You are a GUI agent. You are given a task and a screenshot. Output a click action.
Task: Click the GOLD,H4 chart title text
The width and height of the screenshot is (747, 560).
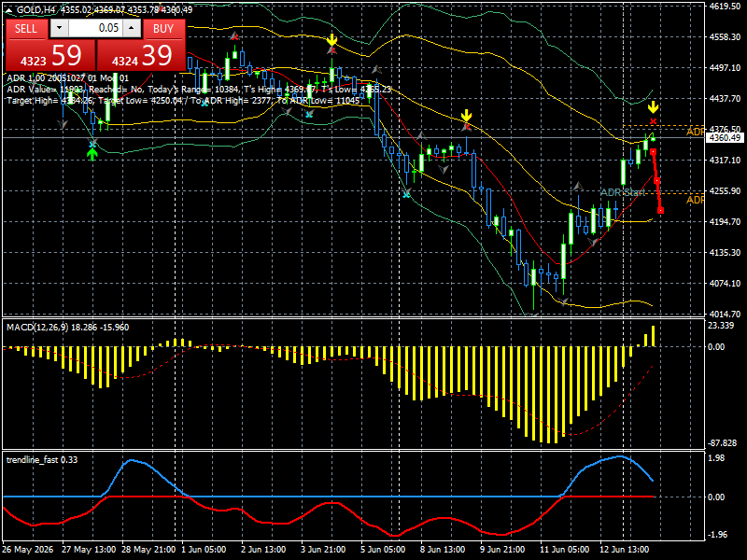(37, 9)
